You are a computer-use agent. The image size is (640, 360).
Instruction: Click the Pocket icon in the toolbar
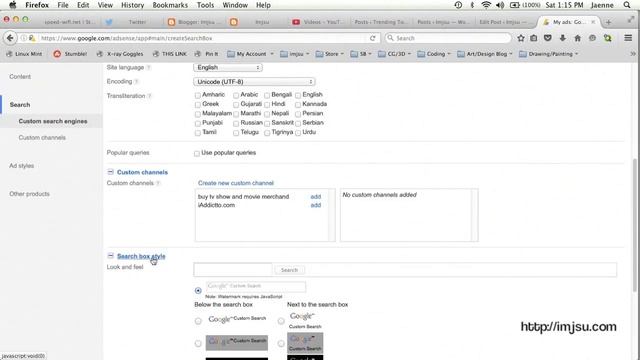548,38
